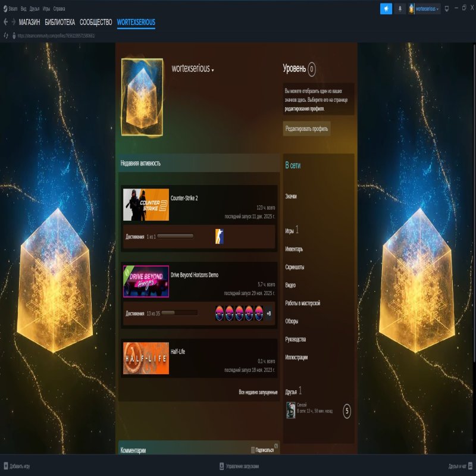
Task: Click the announcements megaphone icon
Action: [386, 9]
